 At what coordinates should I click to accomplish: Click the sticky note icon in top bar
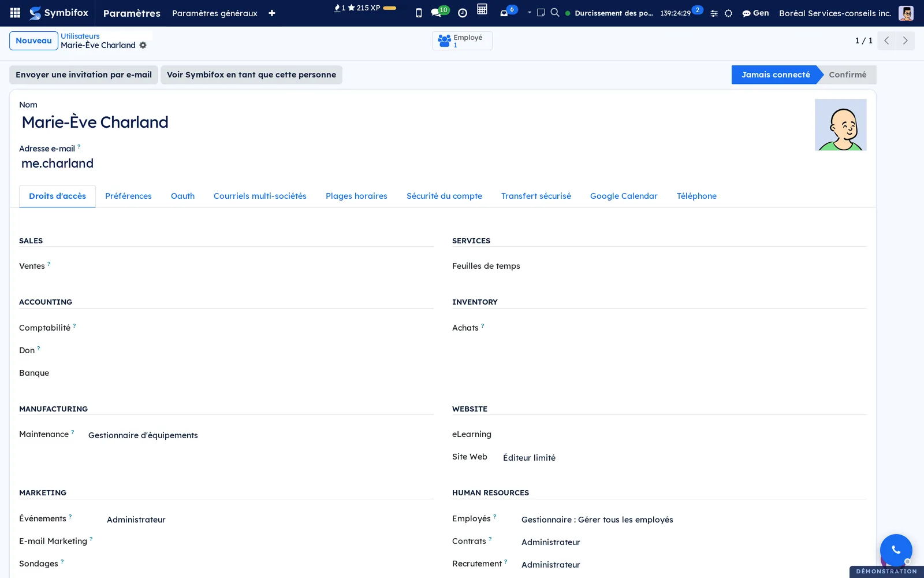pyautogui.click(x=541, y=12)
